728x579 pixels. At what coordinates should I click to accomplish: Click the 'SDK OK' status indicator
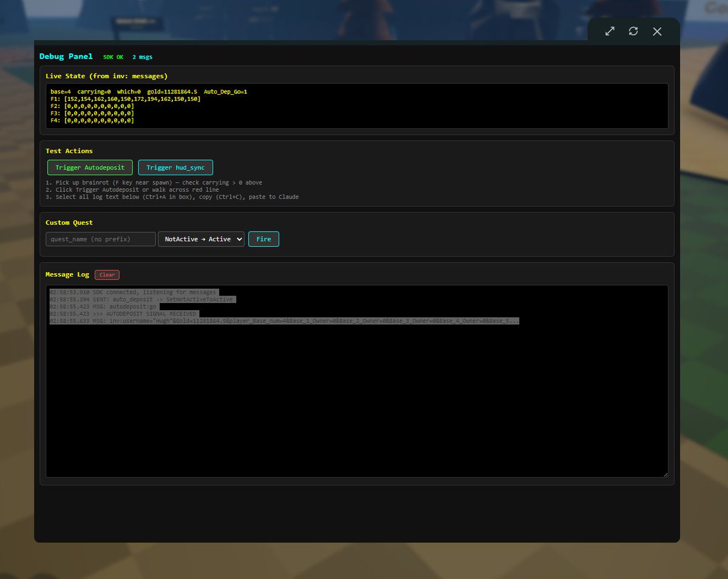[x=113, y=57]
